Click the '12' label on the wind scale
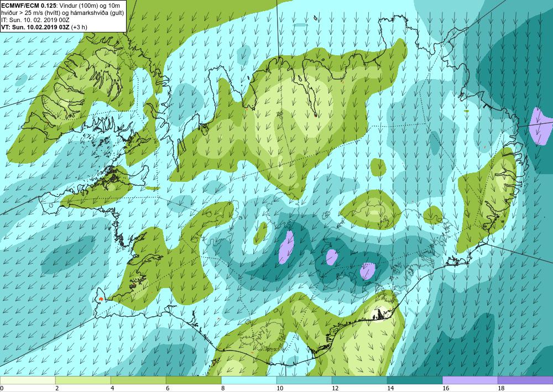The width and height of the screenshot is (553, 392). [335, 388]
